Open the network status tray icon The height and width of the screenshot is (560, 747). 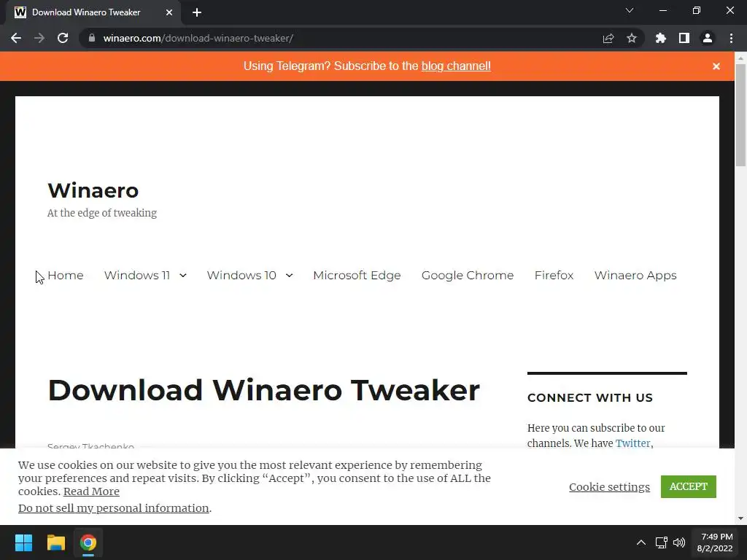pos(661,542)
